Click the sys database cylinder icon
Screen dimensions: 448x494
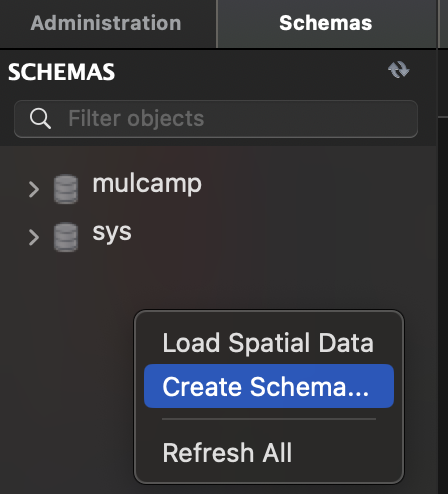click(x=66, y=237)
